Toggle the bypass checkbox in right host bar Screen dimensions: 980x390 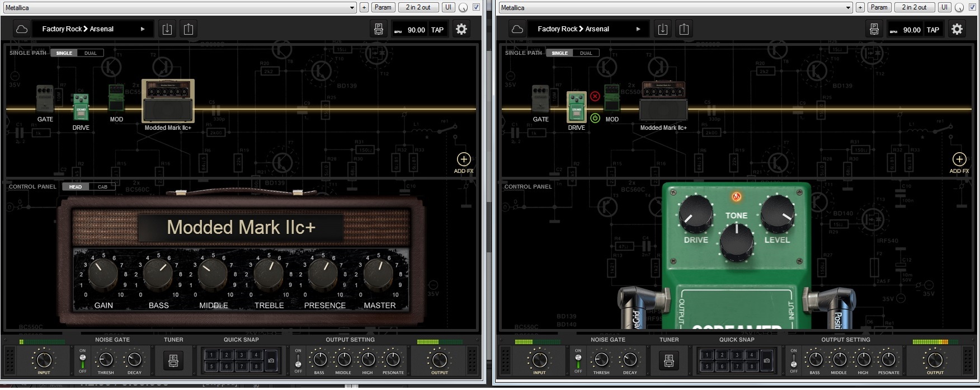click(x=972, y=7)
